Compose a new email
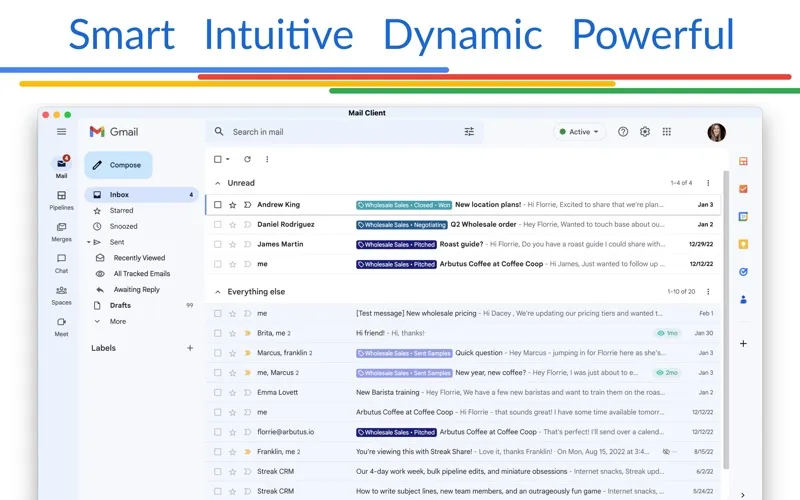800x500 pixels. [118, 165]
